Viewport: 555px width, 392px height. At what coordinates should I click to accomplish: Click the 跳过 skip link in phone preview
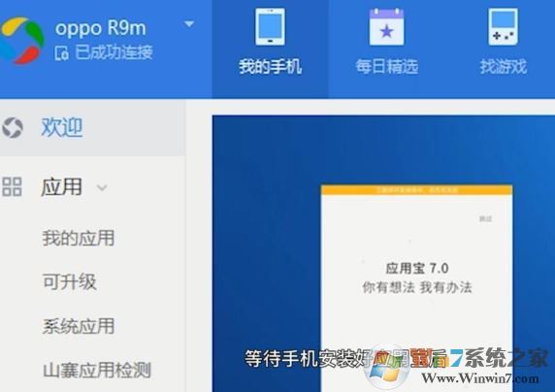point(485,219)
